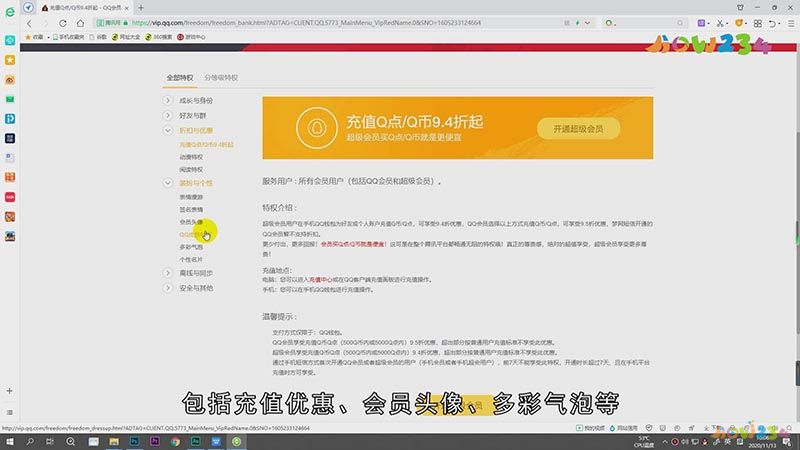Screen dimensions: 800x450
Task: Open the 网址大全 bookmark
Action: point(126,37)
